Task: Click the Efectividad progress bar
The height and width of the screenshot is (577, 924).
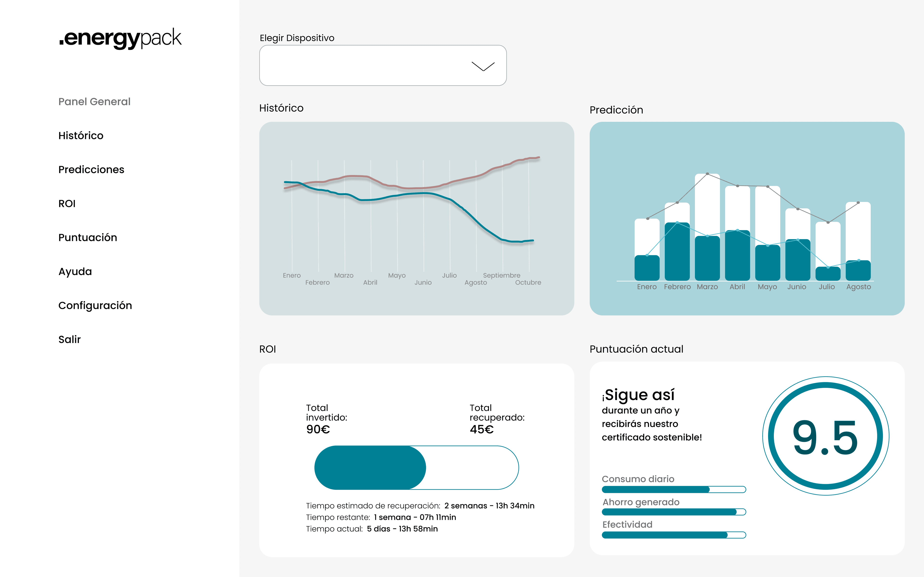Action: click(674, 535)
